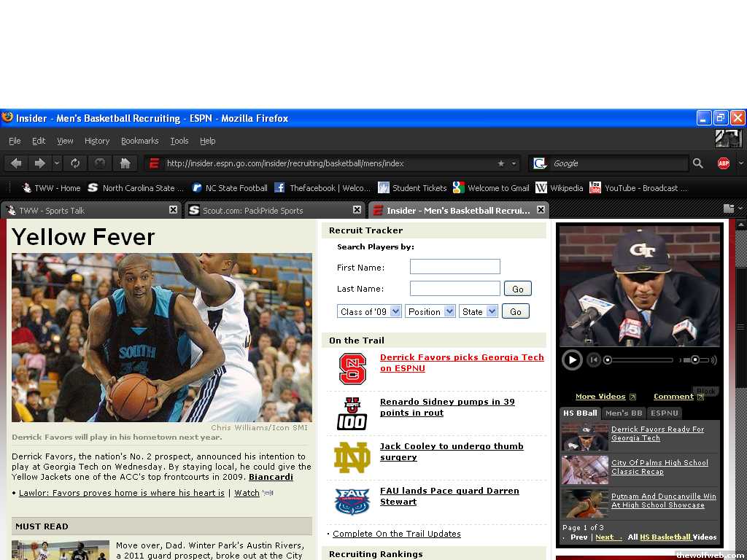747x560 pixels.
Task: Play the Georgia Tech video
Action: coord(572,359)
